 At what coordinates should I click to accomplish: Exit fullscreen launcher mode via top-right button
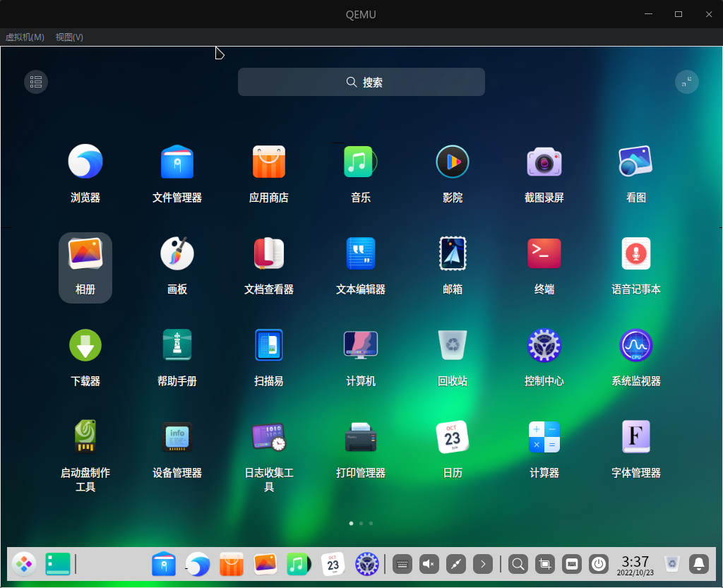click(686, 82)
